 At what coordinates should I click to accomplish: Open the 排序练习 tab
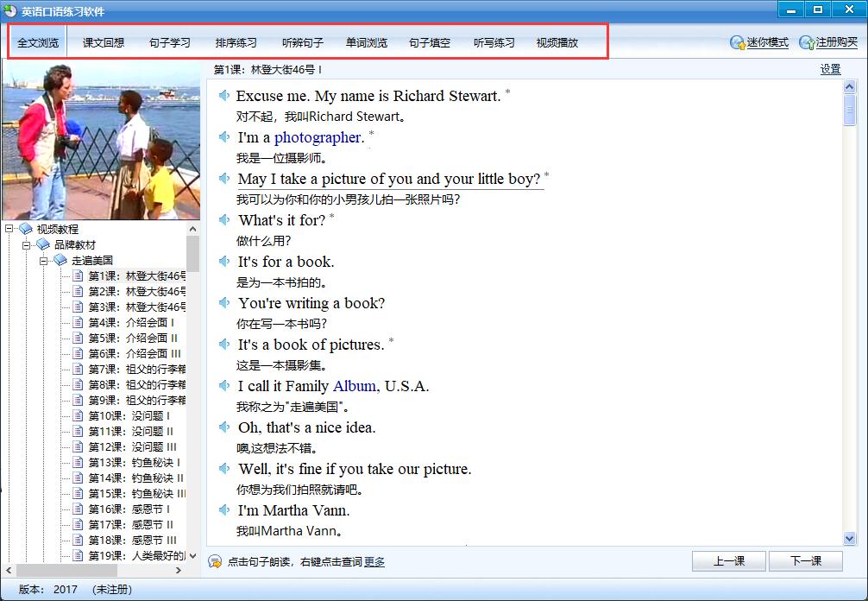pyautogui.click(x=236, y=42)
